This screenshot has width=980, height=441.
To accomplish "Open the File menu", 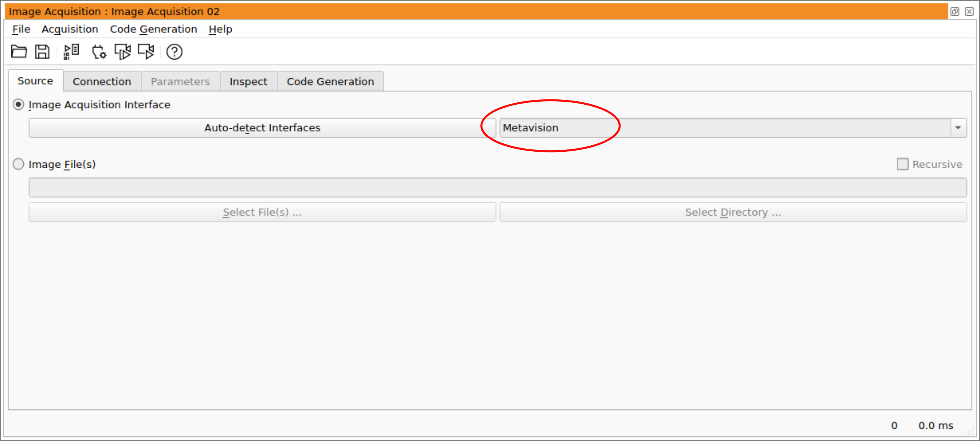I will [21, 29].
